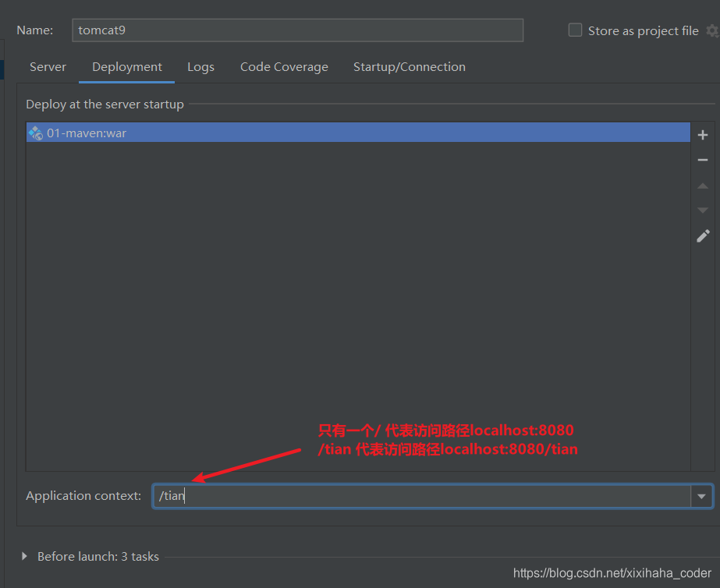Viewport: 720px width, 588px height.
Task: Move artifact up with arrow icon
Action: [703, 186]
